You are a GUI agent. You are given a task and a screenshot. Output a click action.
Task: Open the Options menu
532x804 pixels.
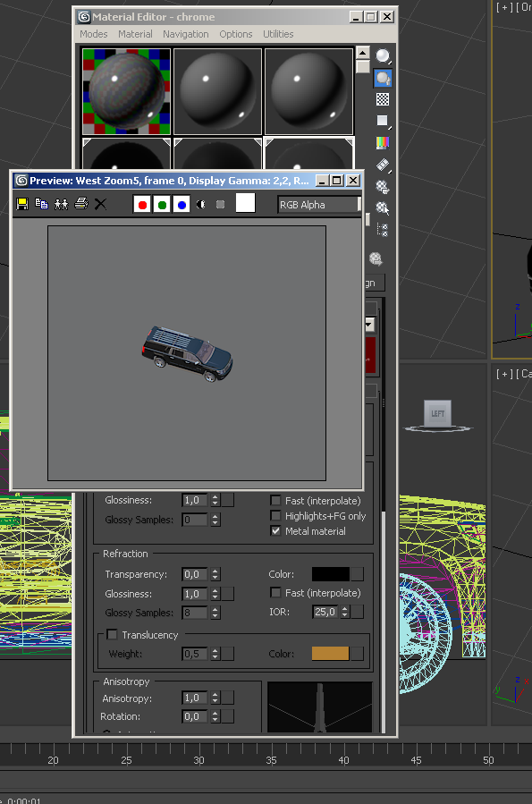(236, 34)
